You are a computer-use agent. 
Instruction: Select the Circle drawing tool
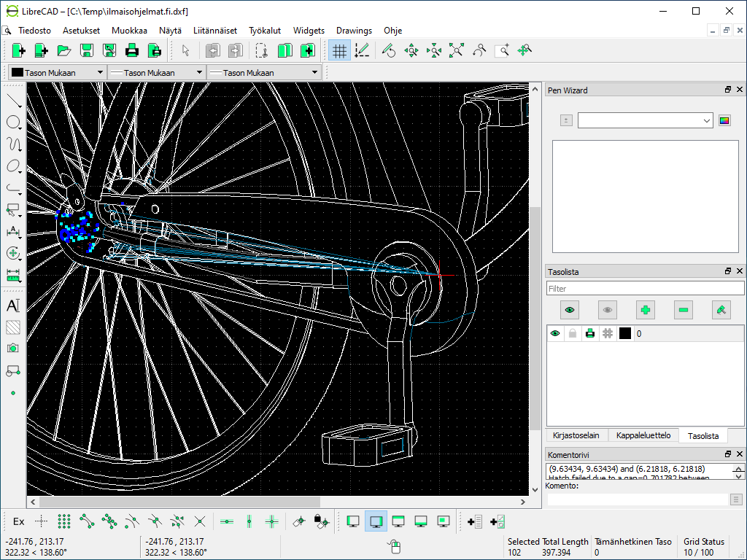coord(13,122)
